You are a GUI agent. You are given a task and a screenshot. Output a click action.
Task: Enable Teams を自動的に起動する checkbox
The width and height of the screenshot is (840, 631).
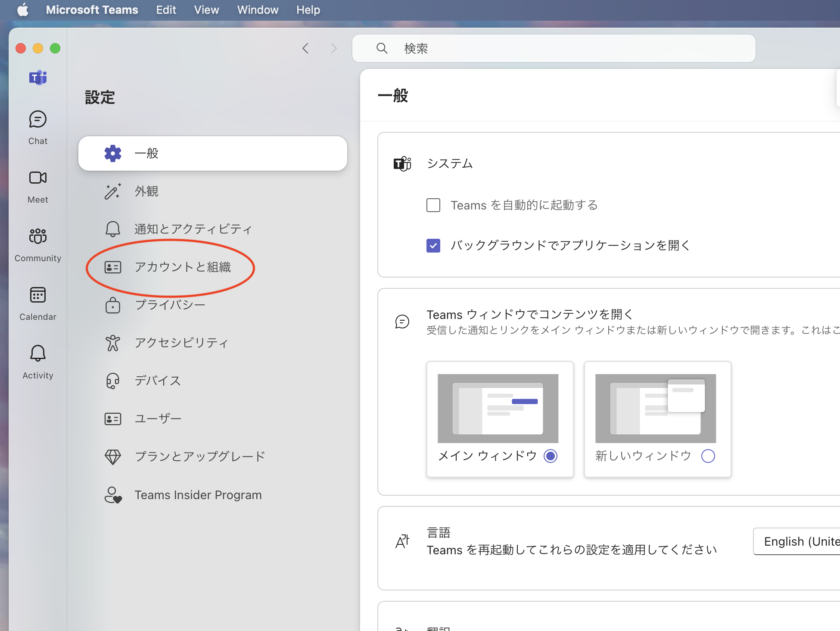(x=433, y=205)
